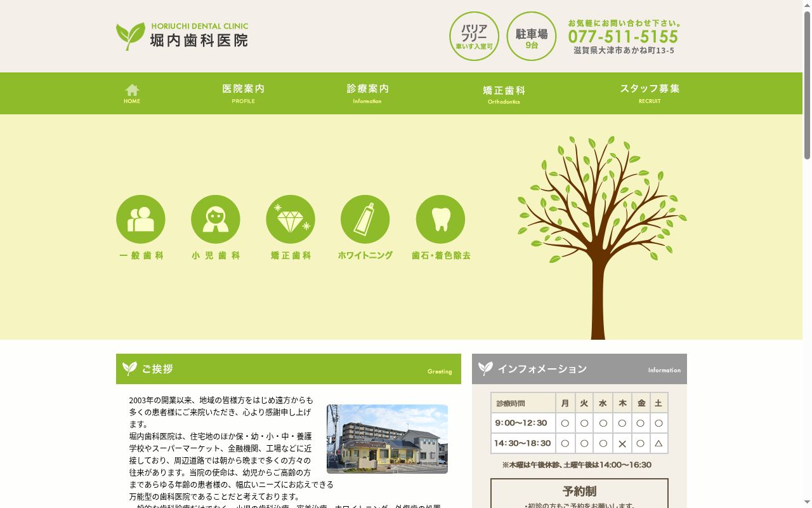Click the 金 column header in schedule
Screen dimensions: 812x508
coord(641,403)
